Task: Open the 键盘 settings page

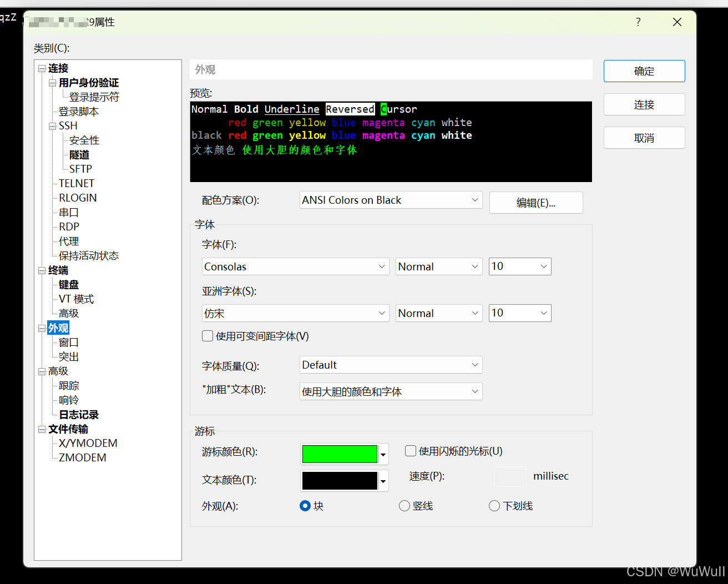Action: pos(69,285)
